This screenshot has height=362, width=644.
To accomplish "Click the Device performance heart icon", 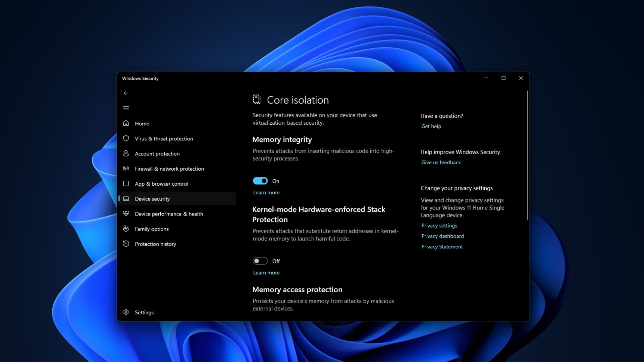I will tap(126, 214).
